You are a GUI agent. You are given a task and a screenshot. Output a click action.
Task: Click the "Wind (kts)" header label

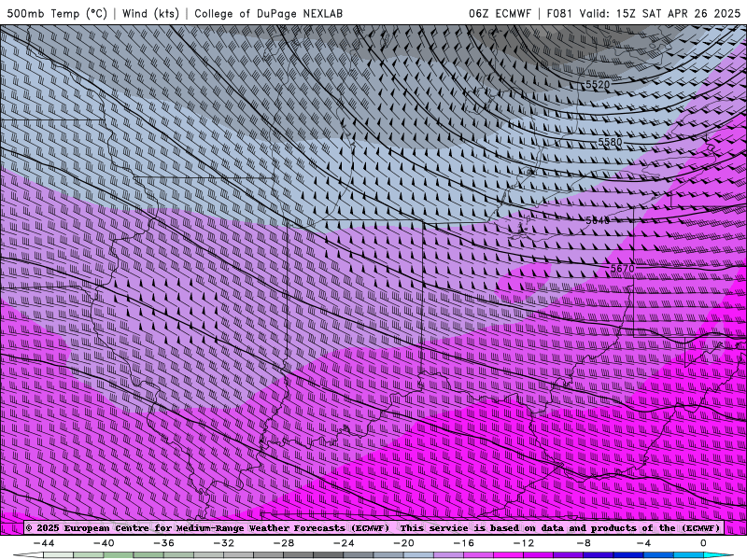150,13
